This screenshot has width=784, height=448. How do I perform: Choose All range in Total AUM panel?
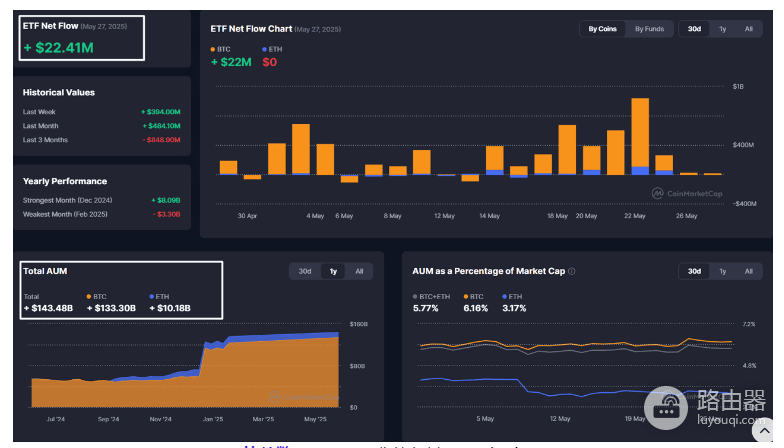tap(359, 271)
